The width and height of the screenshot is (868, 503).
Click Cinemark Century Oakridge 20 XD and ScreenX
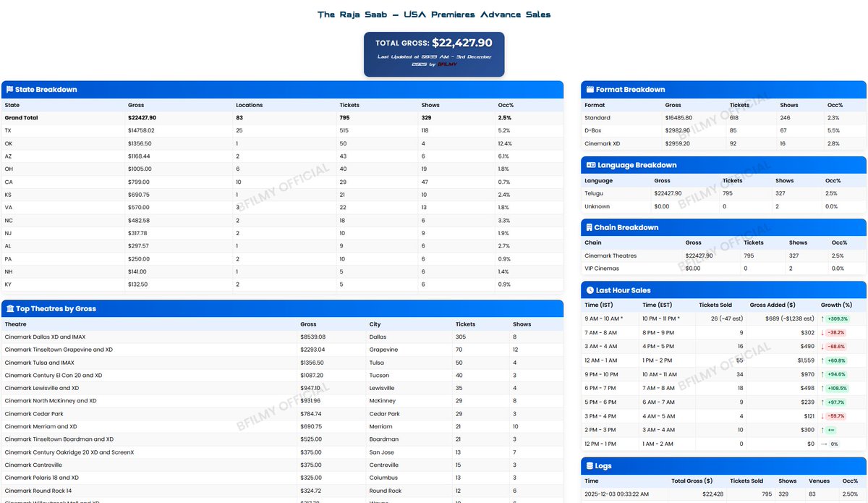click(69, 452)
